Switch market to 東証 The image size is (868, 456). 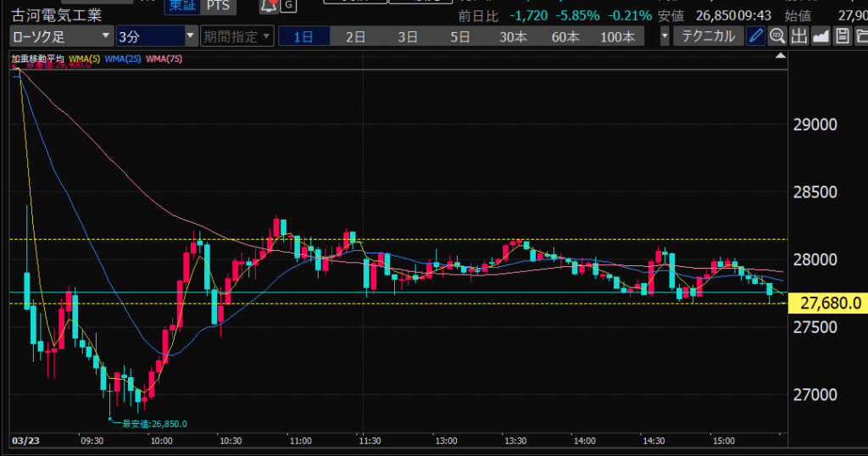[179, 5]
